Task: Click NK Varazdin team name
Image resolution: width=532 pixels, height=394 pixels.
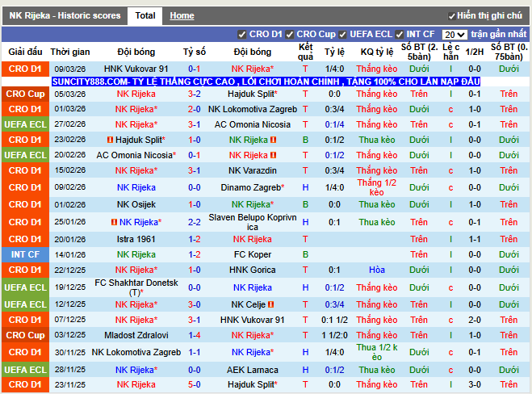Action: pyautogui.click(x=253, y=170)
